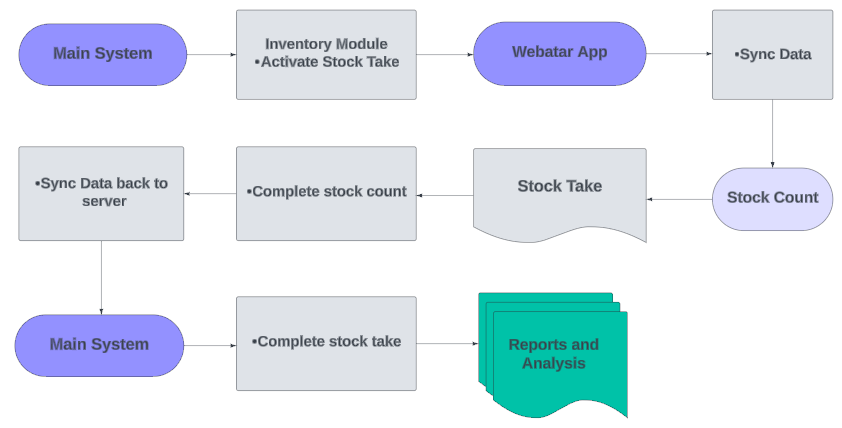
Task: Click the Complete stock take box
Action: 326,343
